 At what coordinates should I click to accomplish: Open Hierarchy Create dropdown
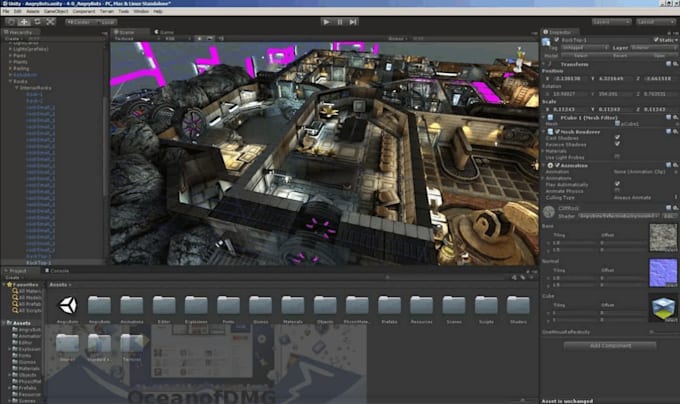coord(12,39)
